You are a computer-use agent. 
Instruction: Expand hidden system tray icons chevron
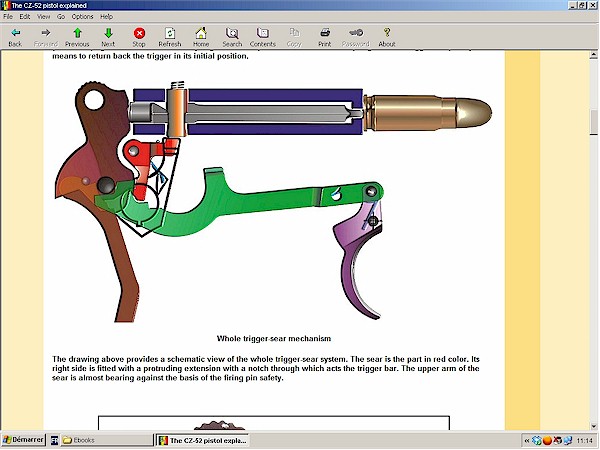point(527,441)
